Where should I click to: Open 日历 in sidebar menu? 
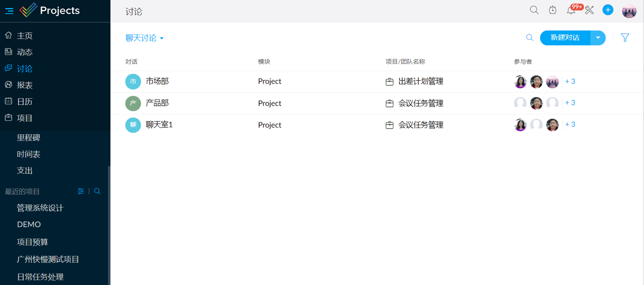click(x=24, y=102)
